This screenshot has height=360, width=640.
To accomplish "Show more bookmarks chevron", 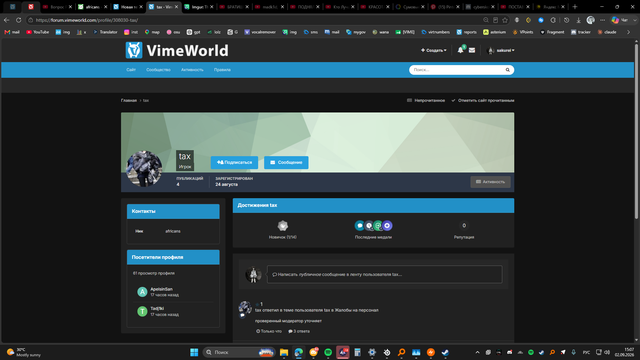I will tap(629, 32).
